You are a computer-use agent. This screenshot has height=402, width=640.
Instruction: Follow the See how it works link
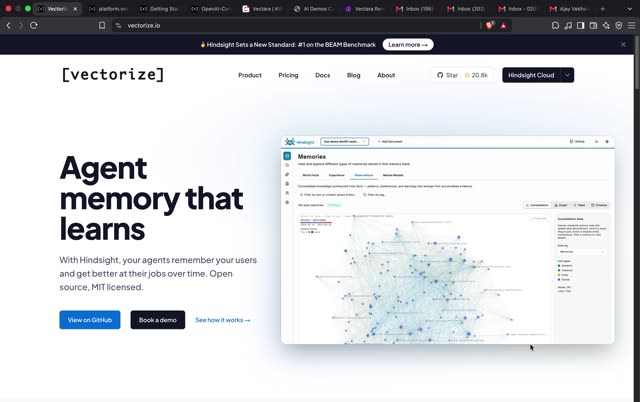click(222, 320)
